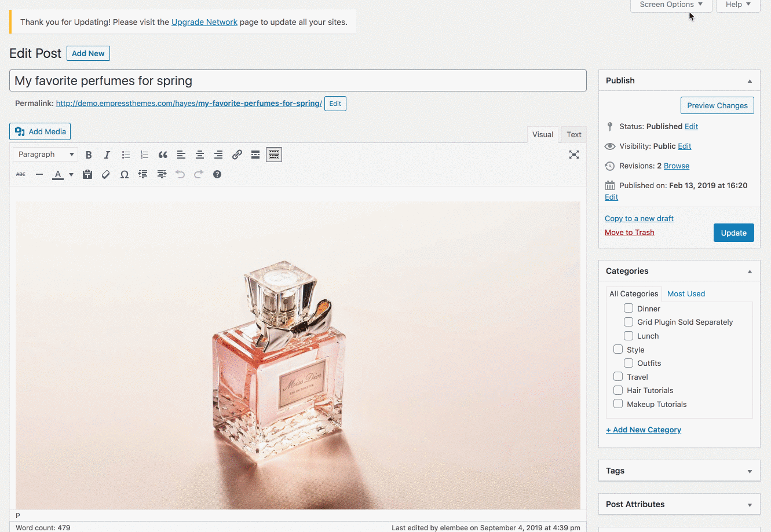Image resolution: width=771 pixels, height=532 pixels.
Task: Insert Read More tag
Action: pyautogui.click(x=255, y=155)
